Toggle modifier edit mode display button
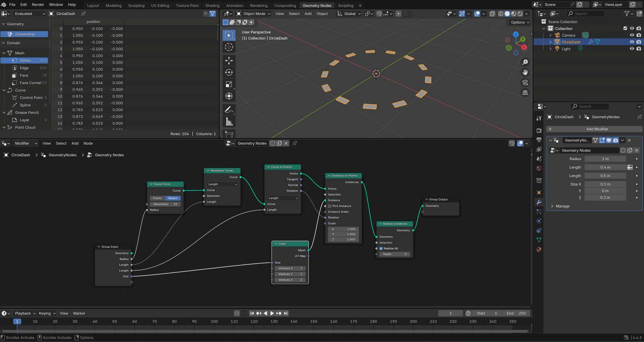Viewport: 644px width, 342px height. click(602, 140)
